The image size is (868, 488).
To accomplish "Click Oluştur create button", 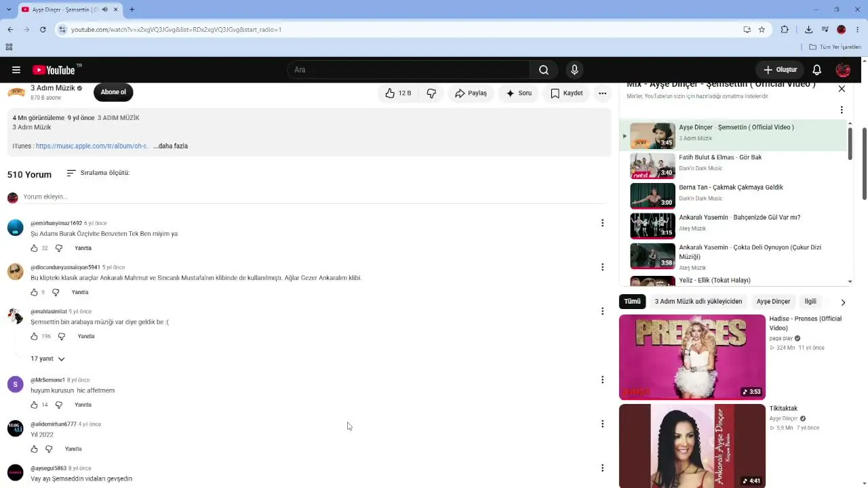I will (780, 70).
